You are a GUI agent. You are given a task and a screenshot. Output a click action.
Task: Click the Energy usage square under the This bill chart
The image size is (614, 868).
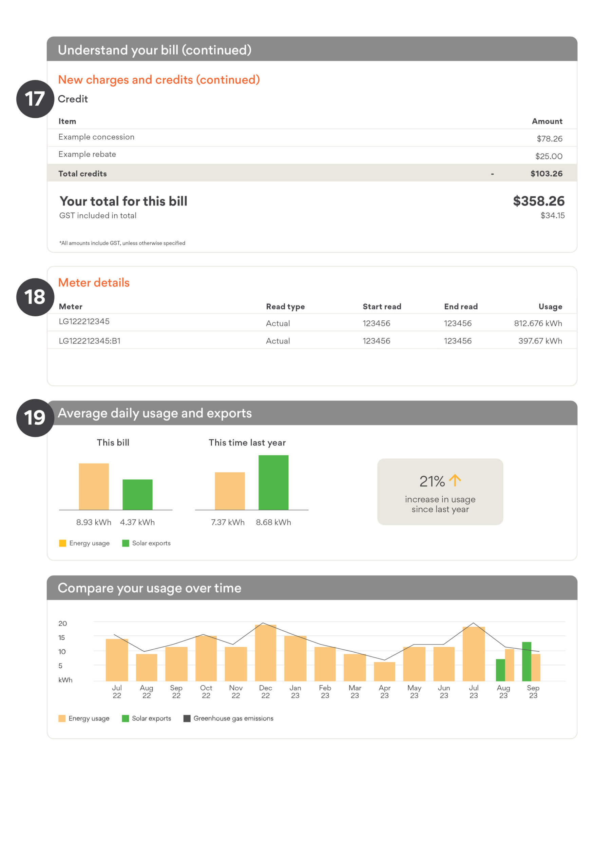tap(62, 543)
